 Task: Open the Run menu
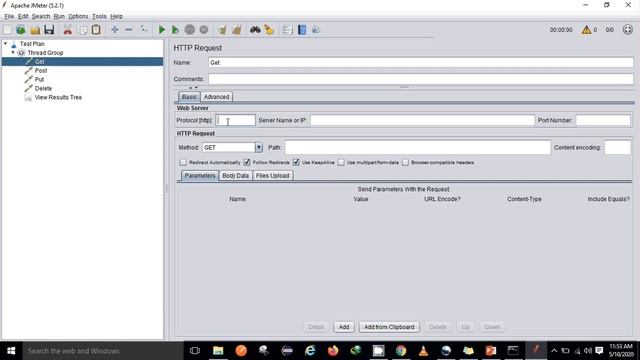coord(59,16)
